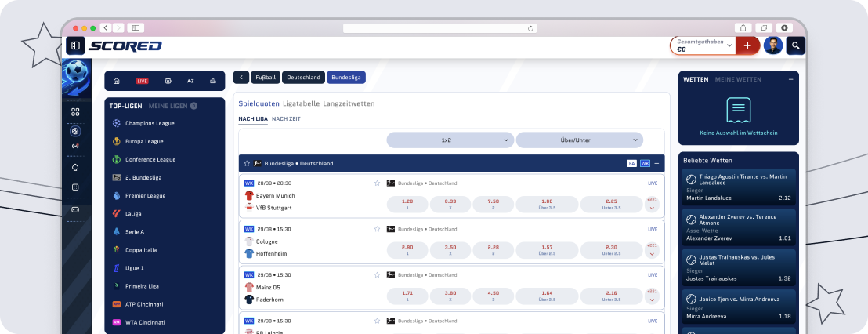Viewport: 868px width, 334px height.
Task: Collapse the Bundesliga league section with minus
Action: pos(656,163)
